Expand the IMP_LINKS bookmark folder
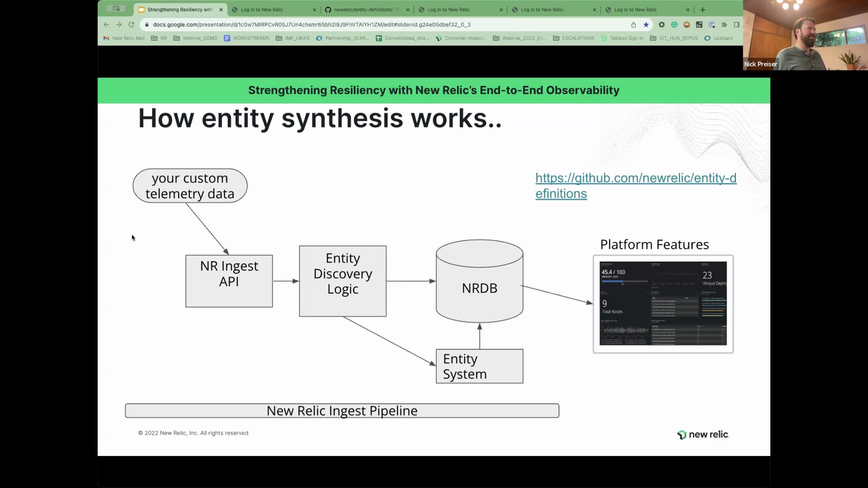The width and height of the screenshot is (868, 488). click(292, 38)
